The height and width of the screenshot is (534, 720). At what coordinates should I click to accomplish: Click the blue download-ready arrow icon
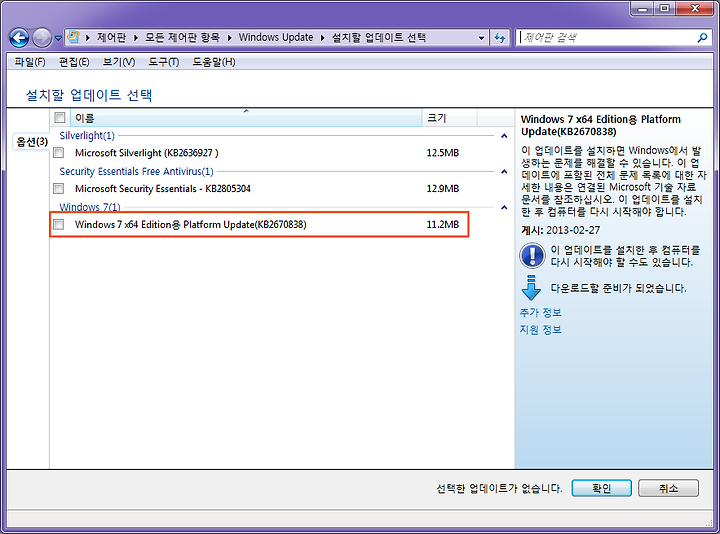531,288
